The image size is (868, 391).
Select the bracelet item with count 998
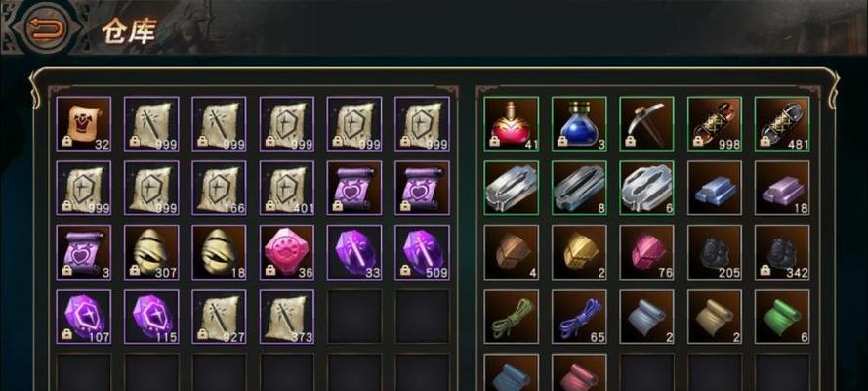pyautogui.click(x=715, y=123)
